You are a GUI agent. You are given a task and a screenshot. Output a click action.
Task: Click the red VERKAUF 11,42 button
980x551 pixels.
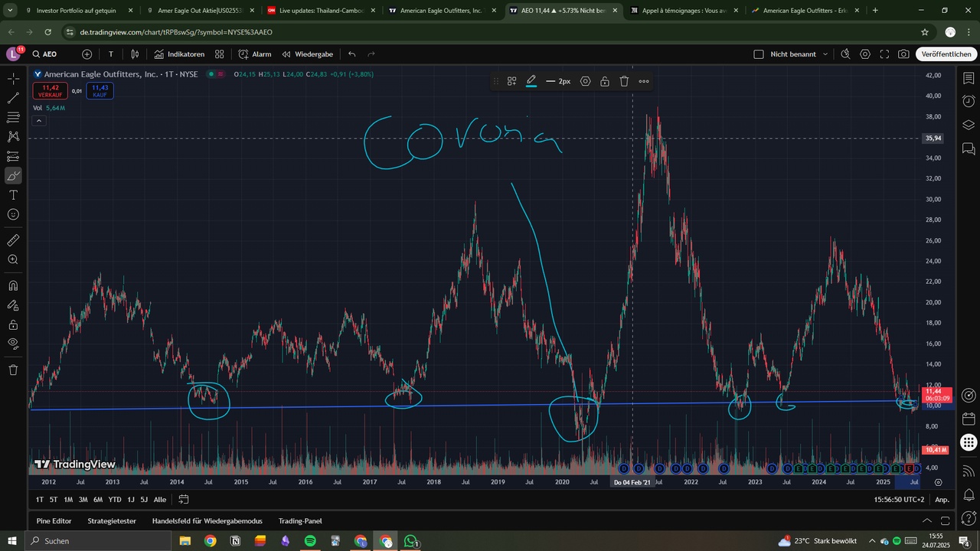pyautogui.click(x=50, y=90)
